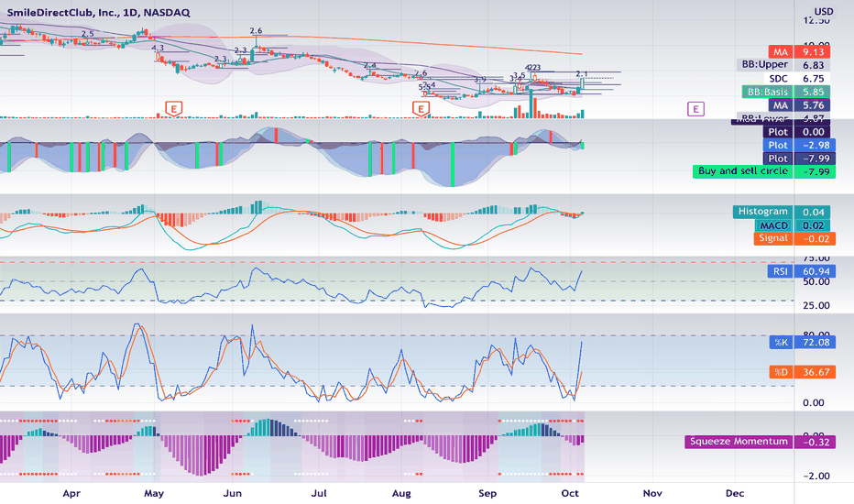
Task: Click the 50.00 RSI axis value
Action: (x=816, y=281)
